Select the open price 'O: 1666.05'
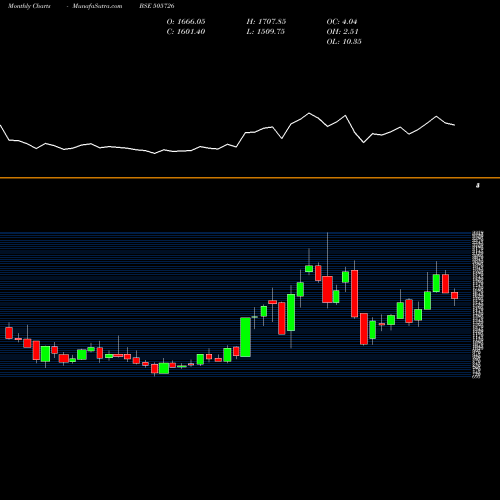The height and width of the screenshot is (500, 500). click(x=186, y=22)
